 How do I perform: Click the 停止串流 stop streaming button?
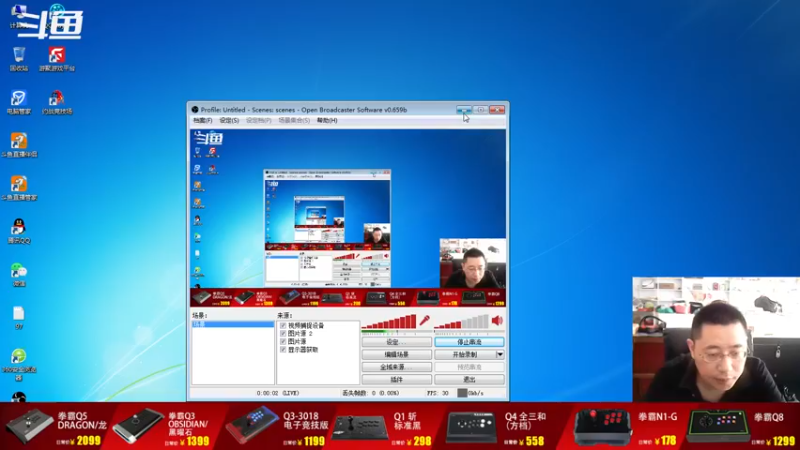(469, 342)
